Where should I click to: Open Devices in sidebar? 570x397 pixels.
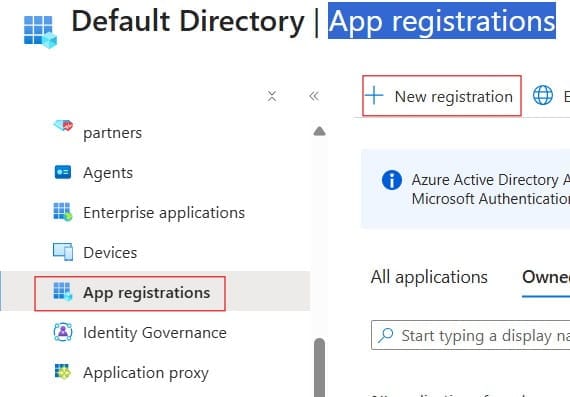pyautogui.click(x=110, y=253)
